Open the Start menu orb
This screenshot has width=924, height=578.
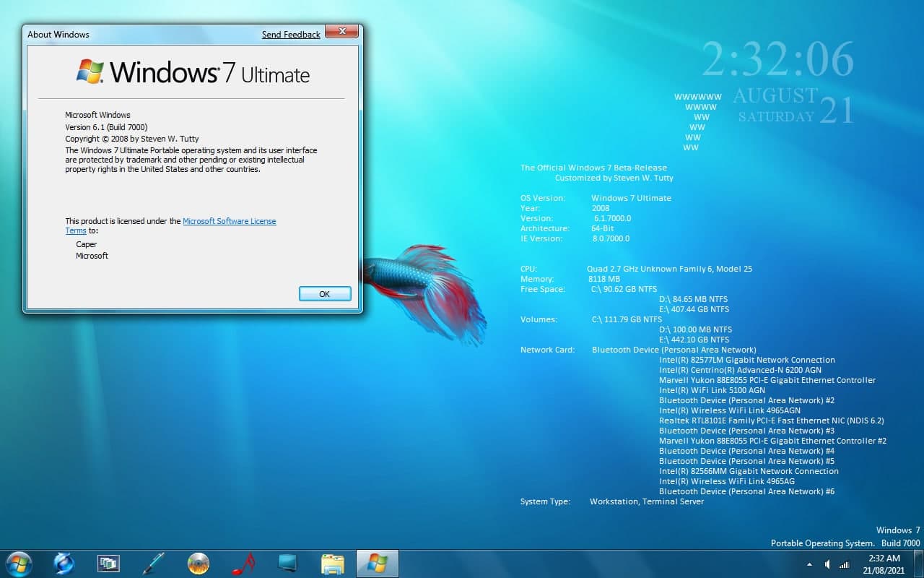pyautogui.click(x=18, y=564)
